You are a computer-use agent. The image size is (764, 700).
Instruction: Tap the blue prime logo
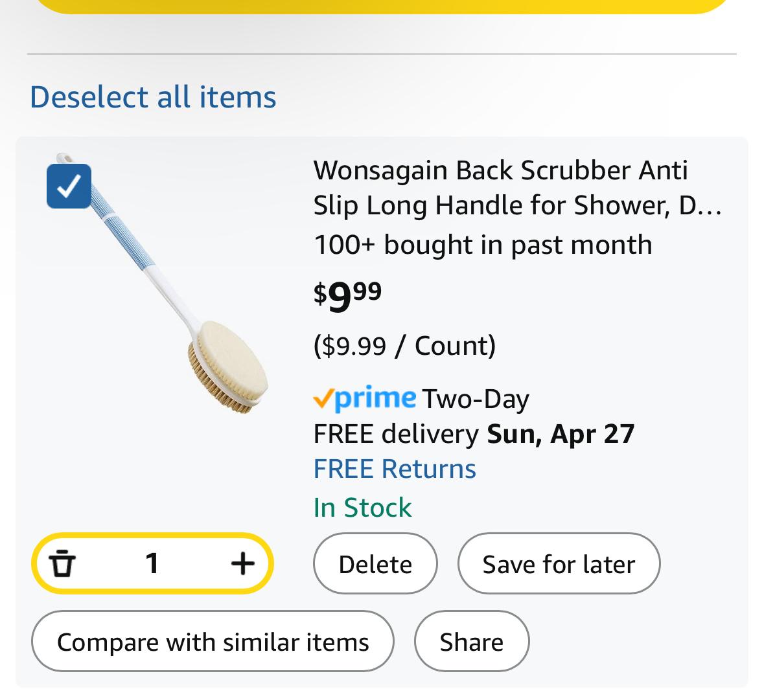[365, 398]
